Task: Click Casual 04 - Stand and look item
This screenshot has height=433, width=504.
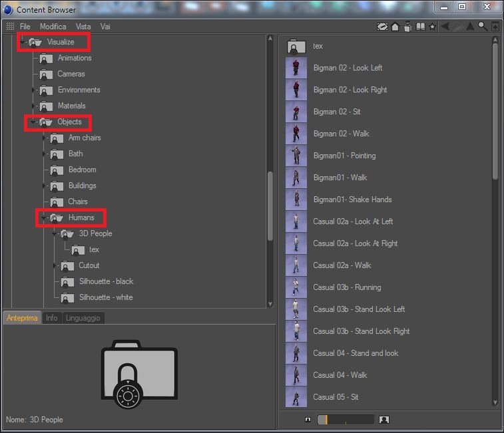Action: pyautogui.click(x=342, y=353)
